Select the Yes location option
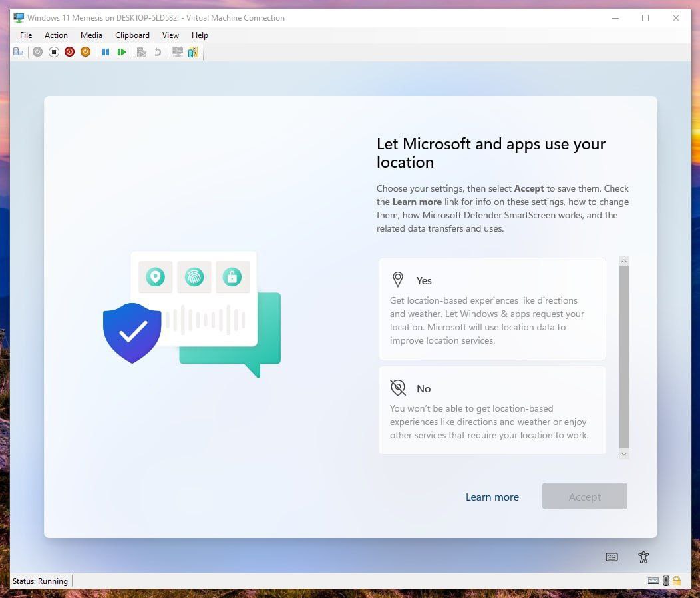Screen dimensions: 700x598 click(492, 309)
